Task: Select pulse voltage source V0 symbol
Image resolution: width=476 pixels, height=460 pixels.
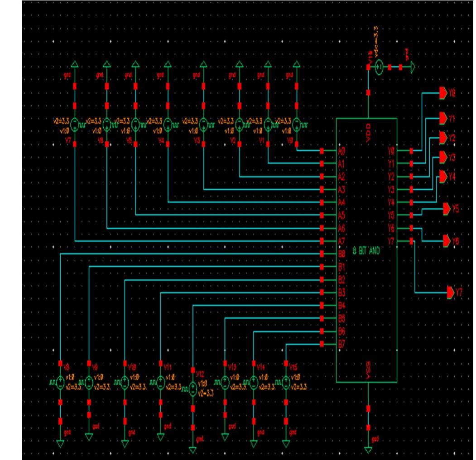Action: coord(297,125)
